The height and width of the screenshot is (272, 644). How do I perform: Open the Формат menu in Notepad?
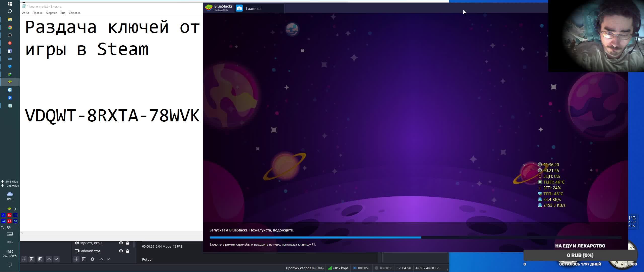51,13
